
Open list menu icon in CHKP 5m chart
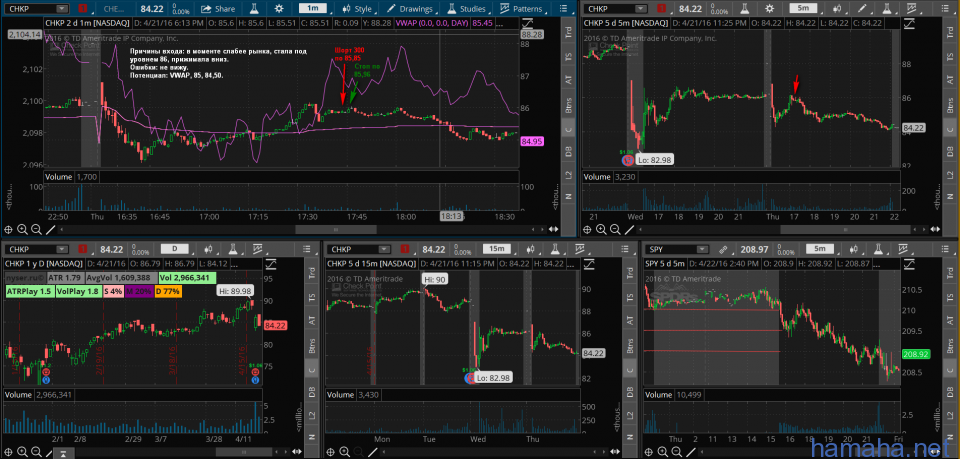[x=944, y=9]
